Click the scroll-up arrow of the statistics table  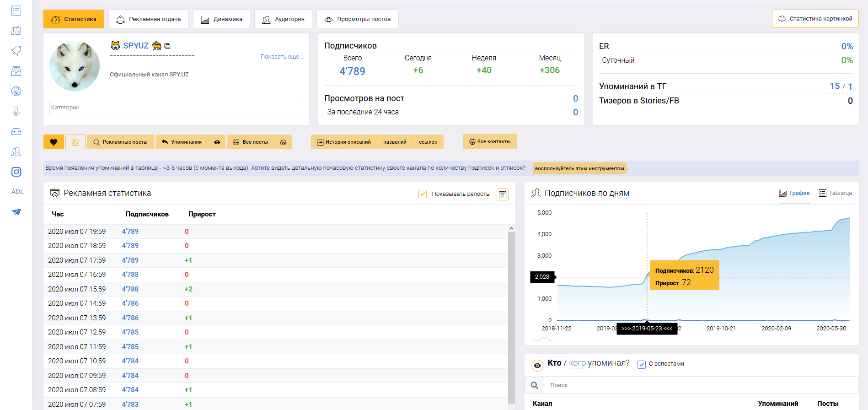[x=511, y=228]
